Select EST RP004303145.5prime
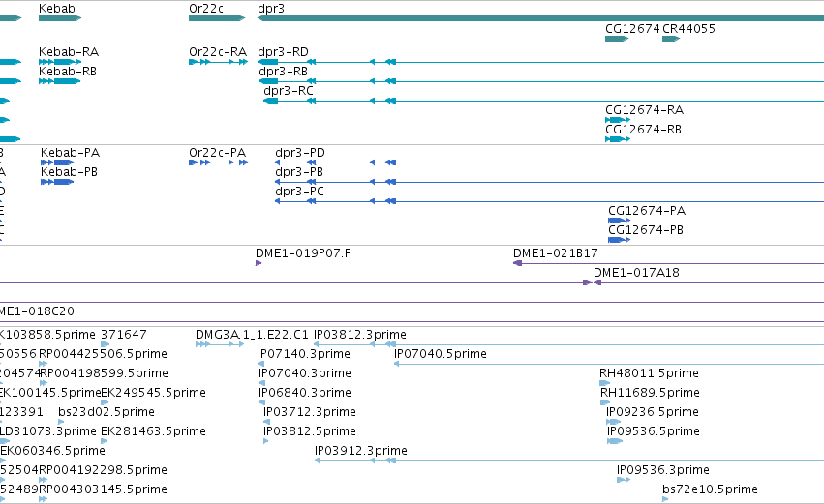 (x=44, y=499)
